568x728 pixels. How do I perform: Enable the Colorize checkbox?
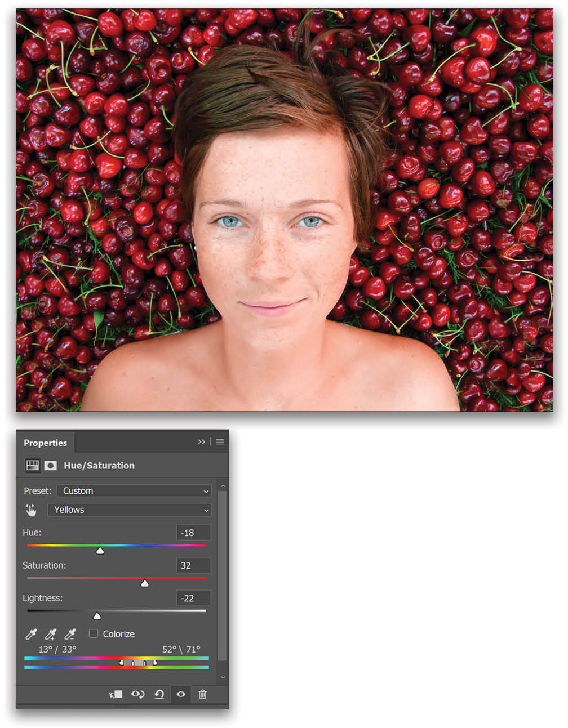click(x=93, y=633)
